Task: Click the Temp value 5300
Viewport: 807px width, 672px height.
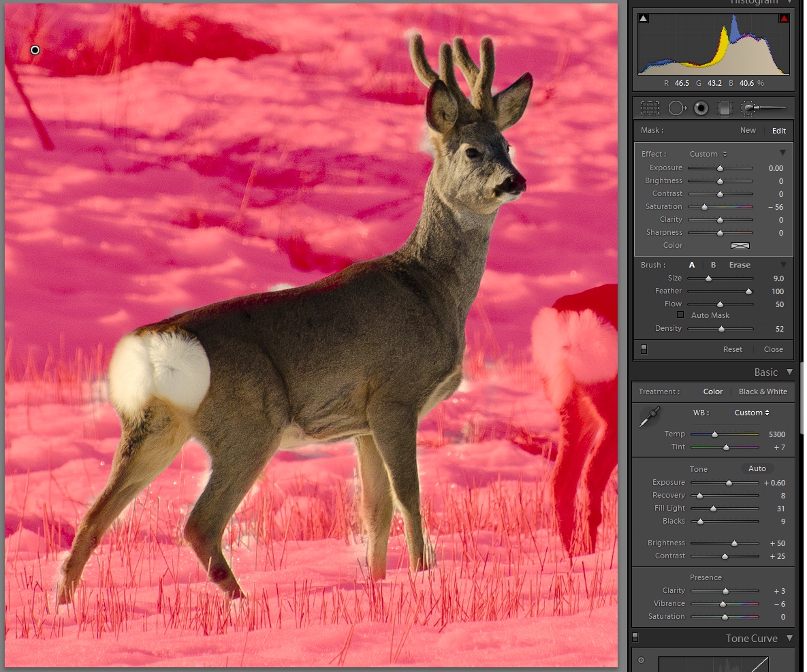Action: click(776, 434)
